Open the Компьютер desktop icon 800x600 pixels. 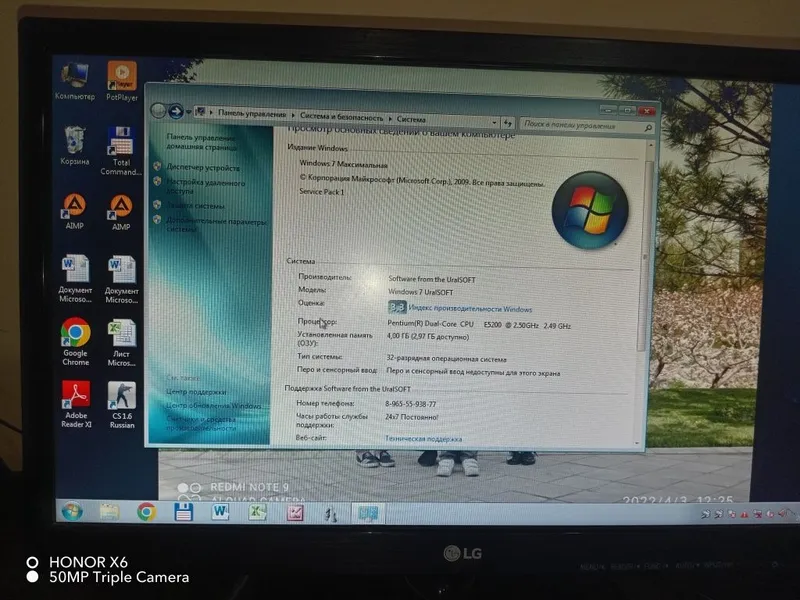[75, 81]
